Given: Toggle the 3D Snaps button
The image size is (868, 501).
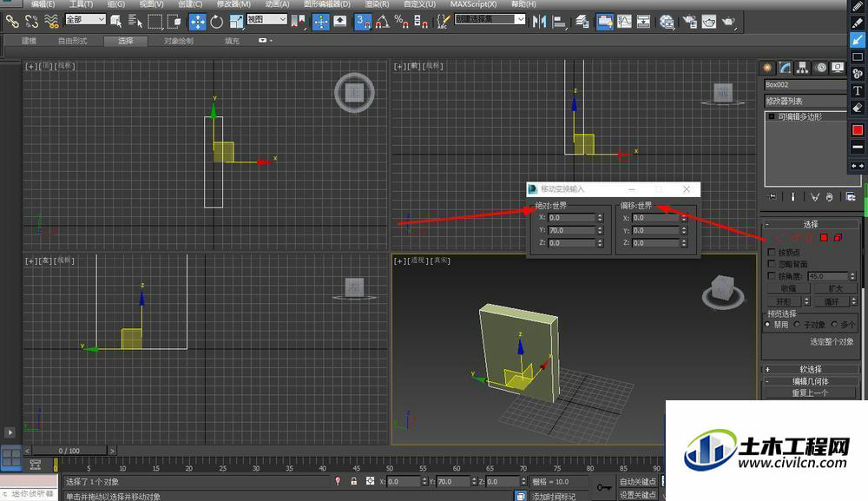Looking at the screenshot, I should click(363, 22).
